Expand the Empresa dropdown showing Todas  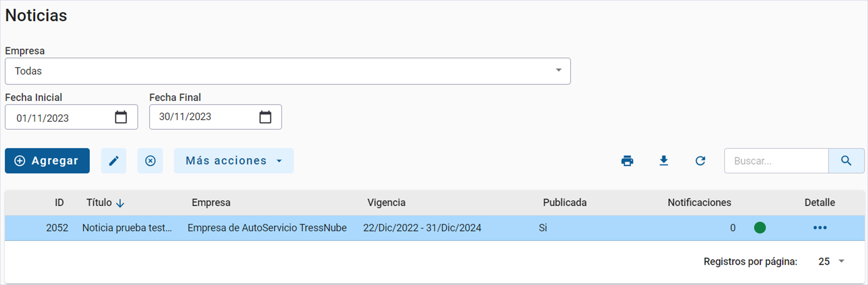coord(558,71)
